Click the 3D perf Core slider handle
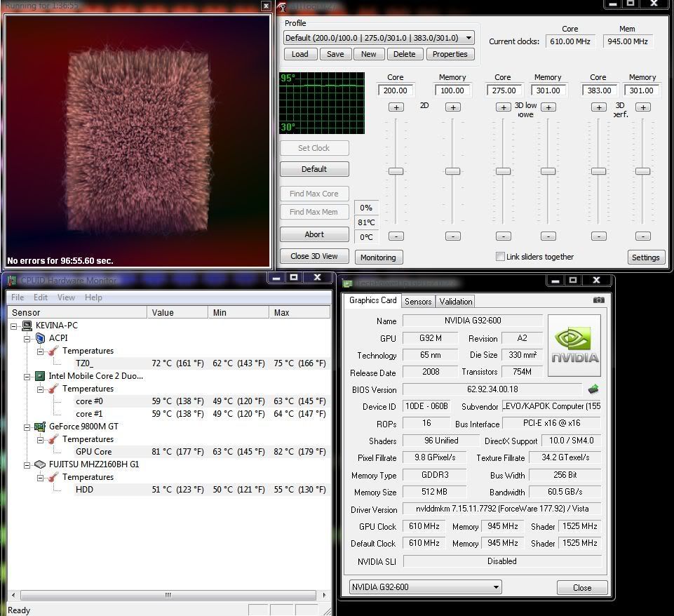The width and height of the screenshot is (674, 616). click(x=599, y=171)
